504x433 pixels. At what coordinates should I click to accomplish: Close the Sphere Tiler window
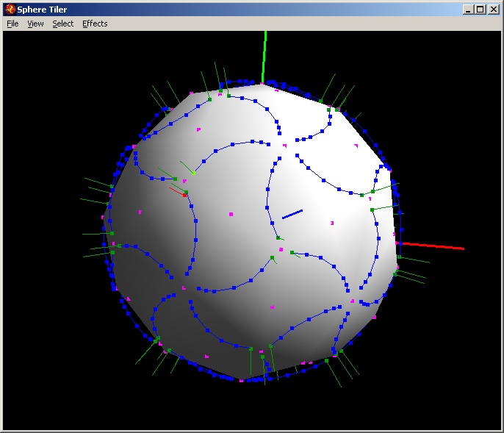[x=494, y=10]
